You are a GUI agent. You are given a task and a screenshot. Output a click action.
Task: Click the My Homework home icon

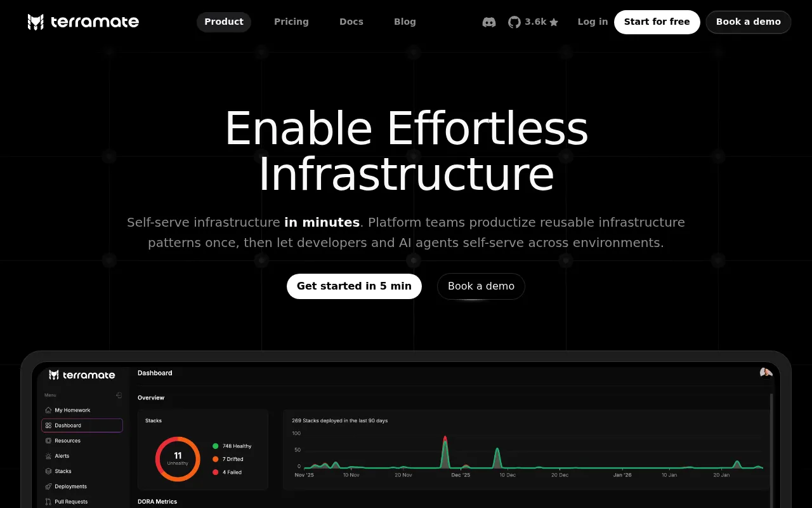(x=49, y=410)
